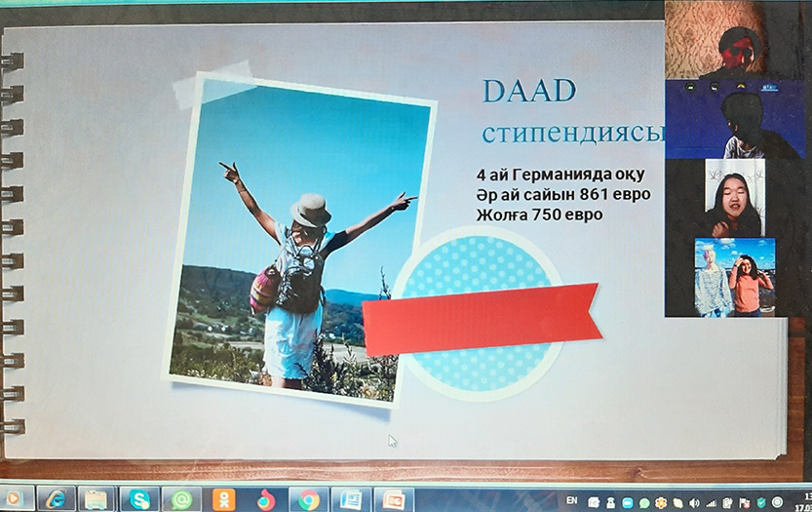Switch to Google Chrome in the taskbar
The width and height of the screenshot is (812, 512).
pos(309,500)
